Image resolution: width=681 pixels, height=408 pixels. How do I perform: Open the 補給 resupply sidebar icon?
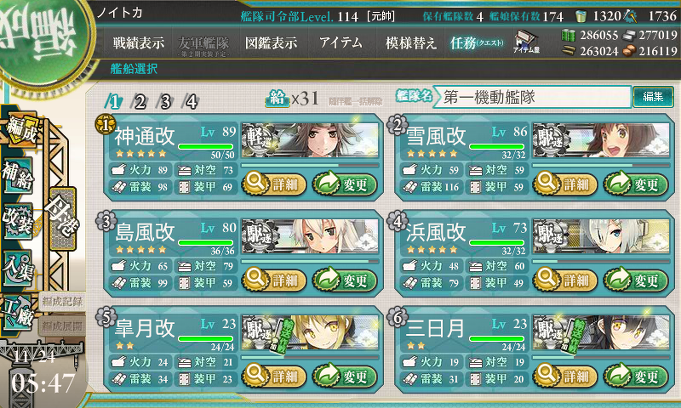coord(18,176)
